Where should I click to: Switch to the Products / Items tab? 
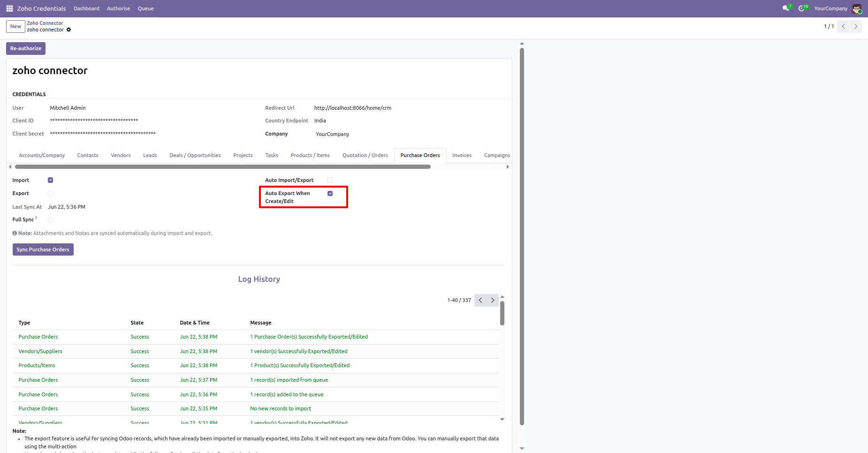pos(310,155)
